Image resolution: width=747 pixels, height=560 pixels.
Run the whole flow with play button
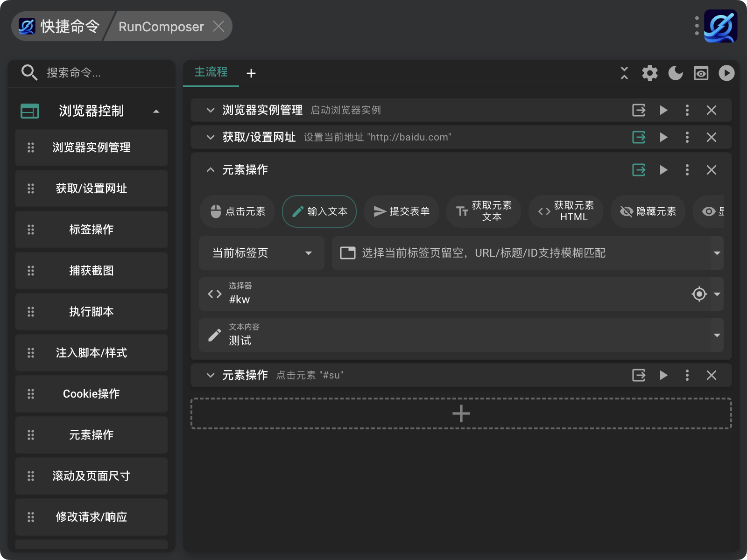pos(726,73)
